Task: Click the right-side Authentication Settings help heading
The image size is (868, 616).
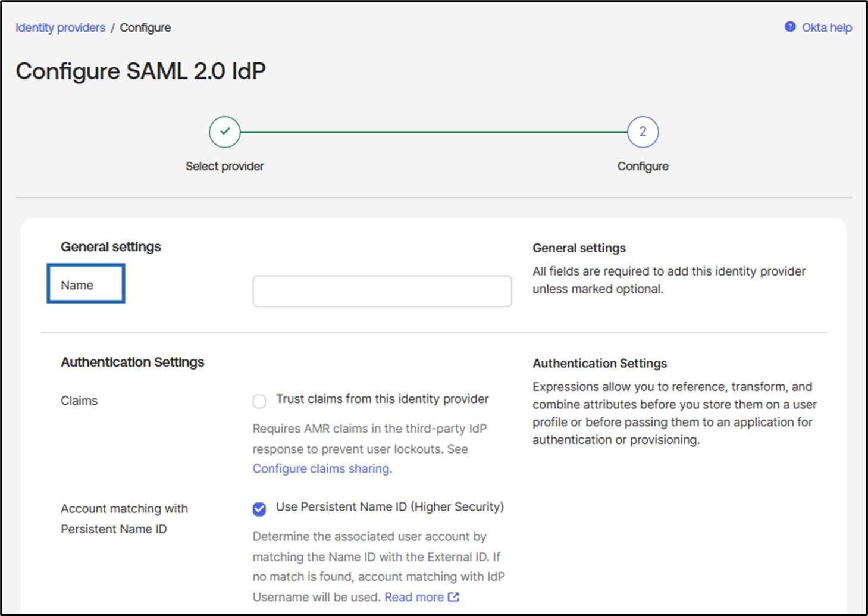Action: [x=600, y=363]
